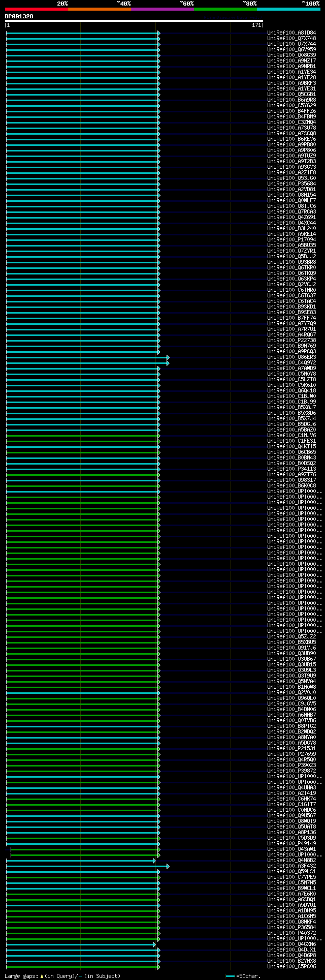
Task: Open hit UniRef100_B3L240
Action: click(291, 228)
